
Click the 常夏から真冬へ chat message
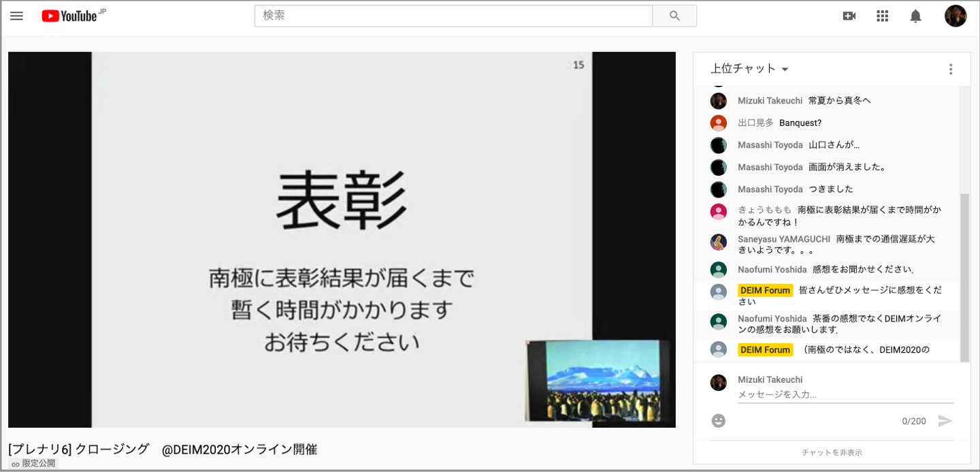click(839, 101)
